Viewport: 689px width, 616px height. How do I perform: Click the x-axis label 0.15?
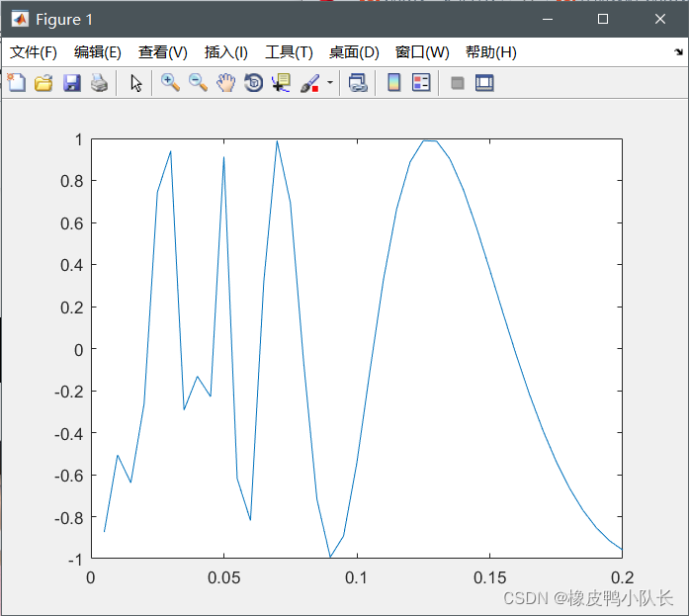tap(490, 578)
